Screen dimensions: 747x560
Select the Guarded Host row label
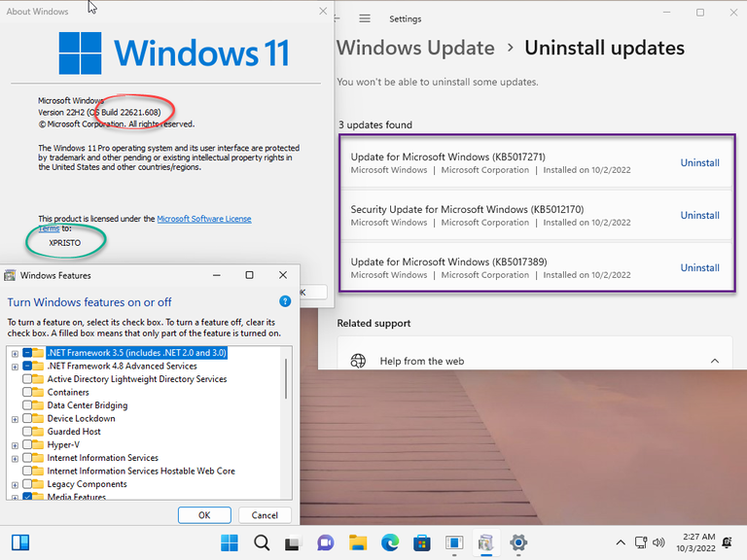click(74, 432)
